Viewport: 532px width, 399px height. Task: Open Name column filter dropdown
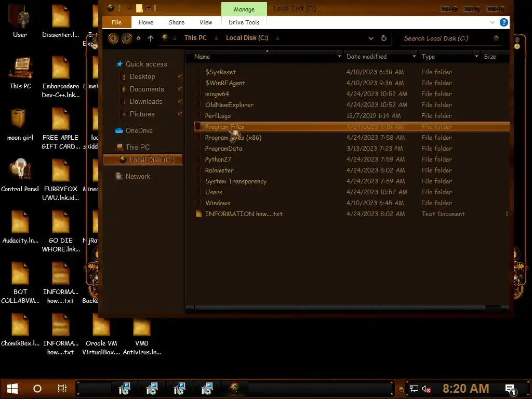339,56
